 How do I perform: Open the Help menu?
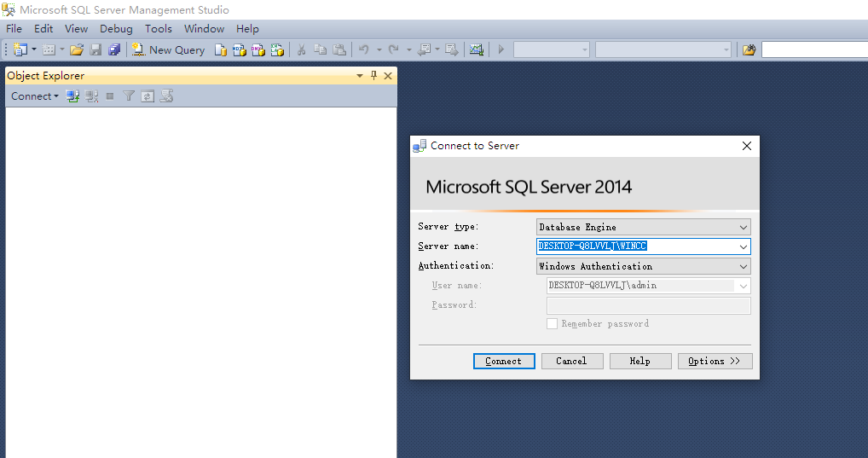[247, 29]
